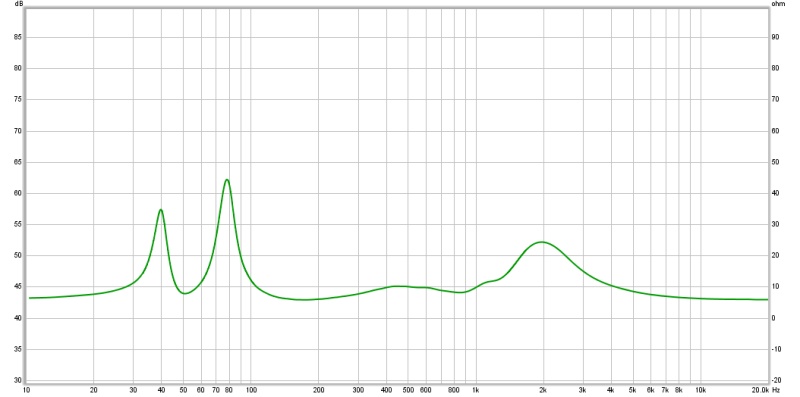Click the 800 tick label on the frequency axis
Screen dimensions: 800x397
(454, 390)
